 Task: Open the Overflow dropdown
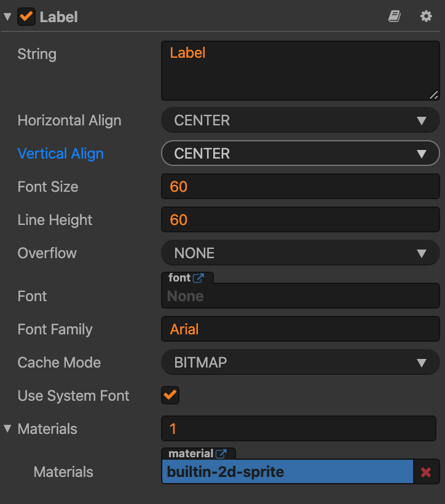coord(300,253)
